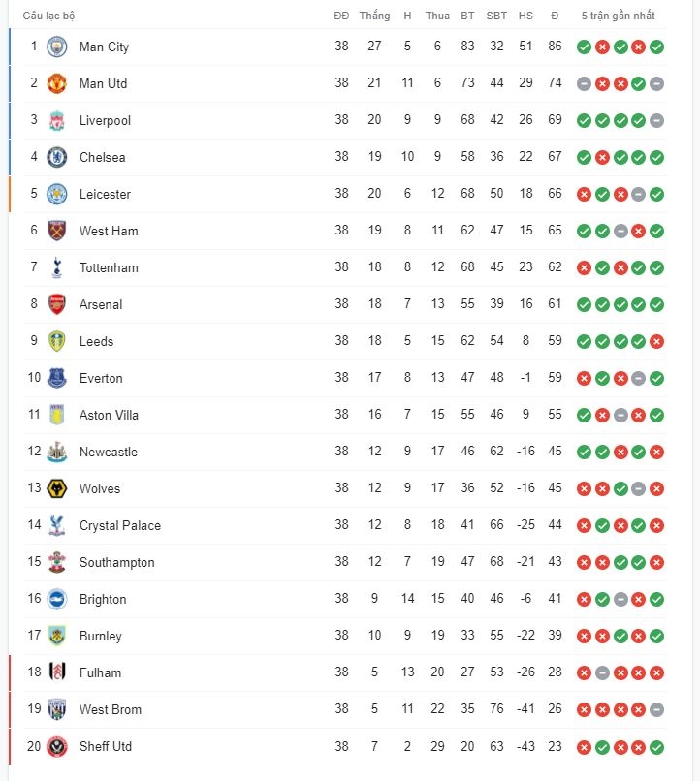Open the Sheff Utd club badge
This screenshot has width=700, height=781.
[57, 747]
